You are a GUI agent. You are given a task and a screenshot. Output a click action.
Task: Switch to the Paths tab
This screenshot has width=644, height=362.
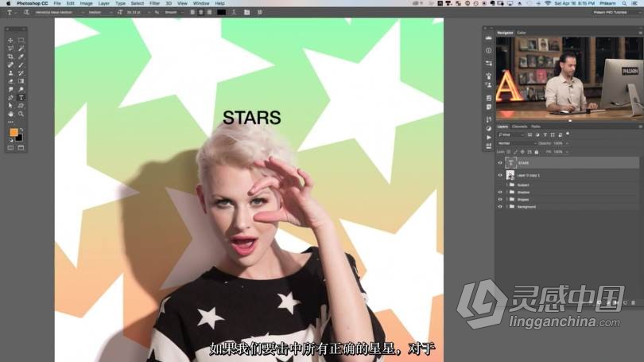coord(536,127)
